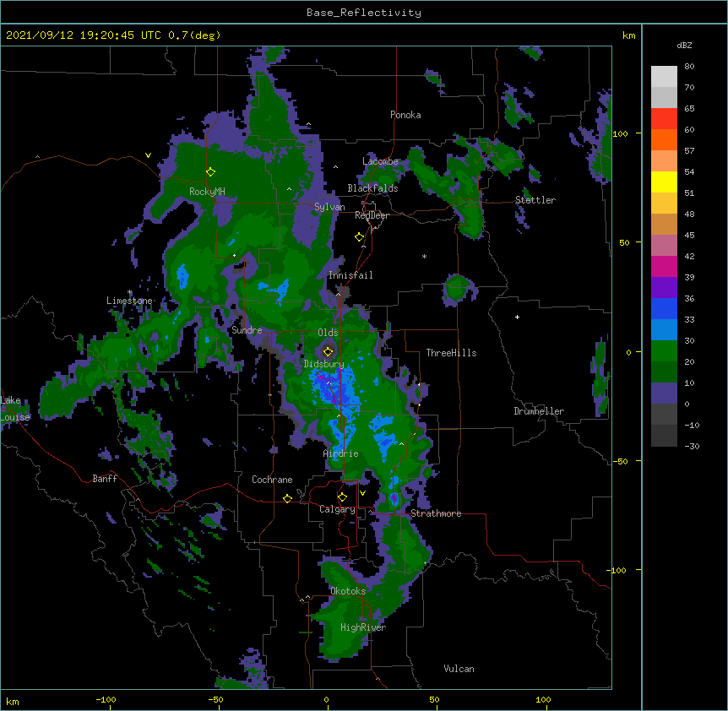
Task: Click the yellow V marker northwest of RockyMH
Action: click(x=148, y=155)
